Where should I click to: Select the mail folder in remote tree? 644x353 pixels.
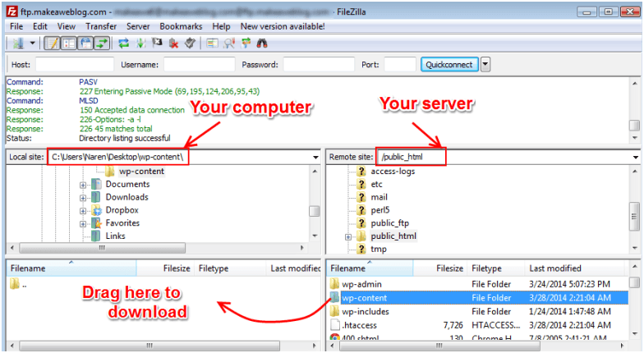click(x=379, y=197)
